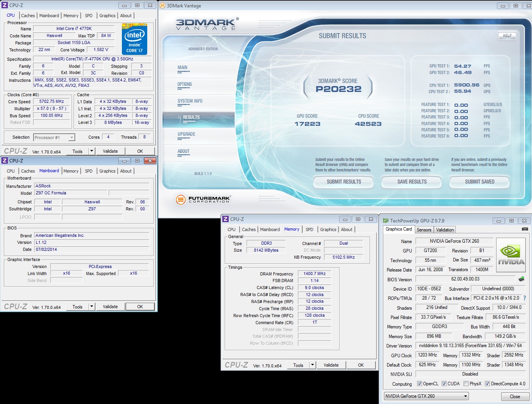Click the Bus Interface question mark icon
The image size is (532, 404).
pyautogui.click(x=525, y=298)
